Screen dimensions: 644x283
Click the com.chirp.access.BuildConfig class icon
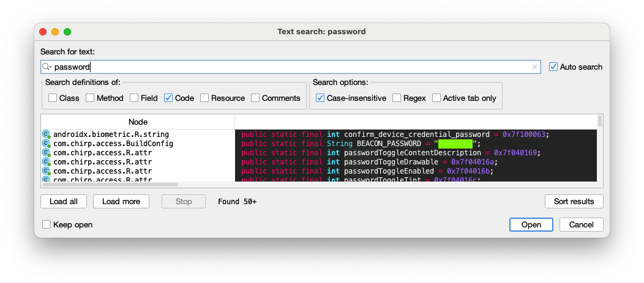point(46,144)
